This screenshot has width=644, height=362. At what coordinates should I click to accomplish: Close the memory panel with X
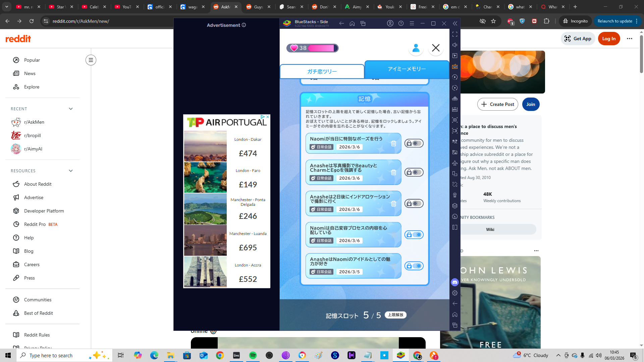pyautogui.click(x=436, y=48)
